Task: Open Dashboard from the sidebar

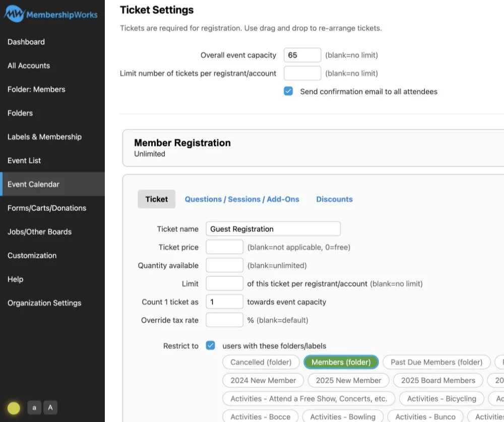Action: 26,42
